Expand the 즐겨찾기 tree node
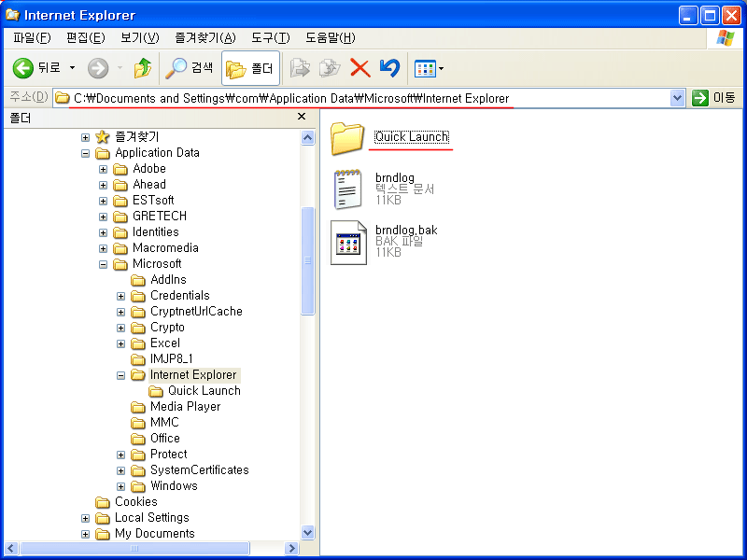This screenshot has width=747, height=560. tap(85, 137)
